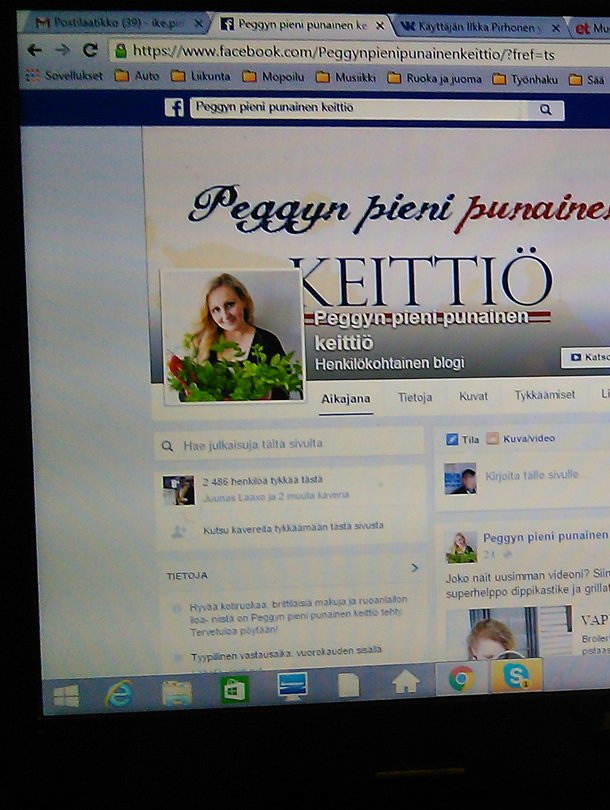The height and width of the screenshot is (810, 610).
Task: Select the Tila post option
Action: (462, 440)
